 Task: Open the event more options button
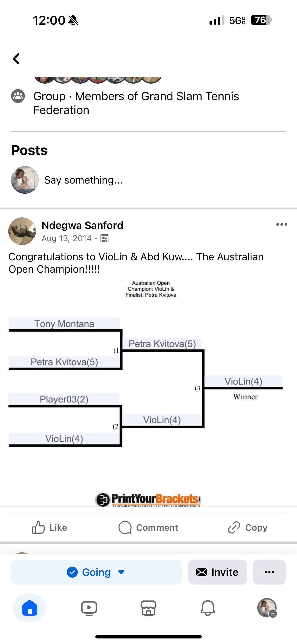coord(269,572)
